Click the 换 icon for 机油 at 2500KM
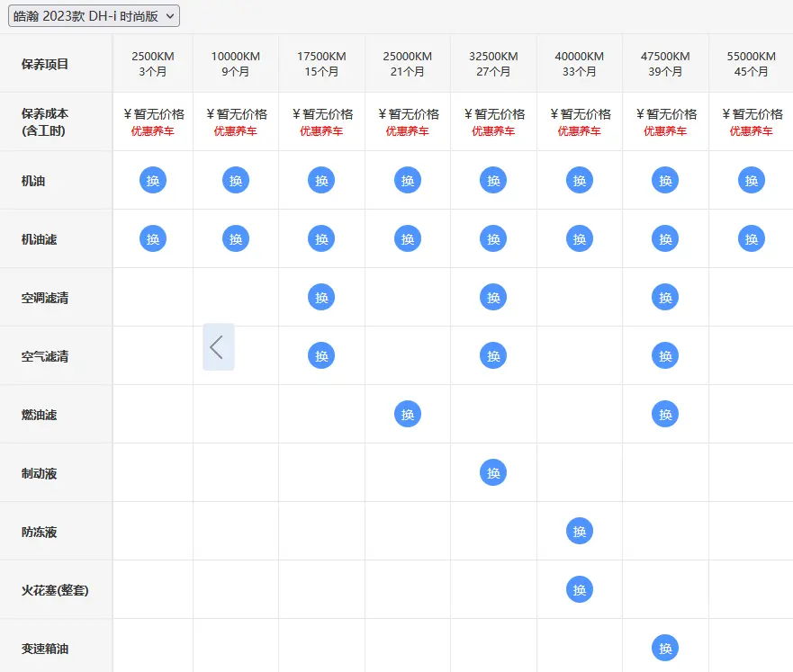 [153, 181]
